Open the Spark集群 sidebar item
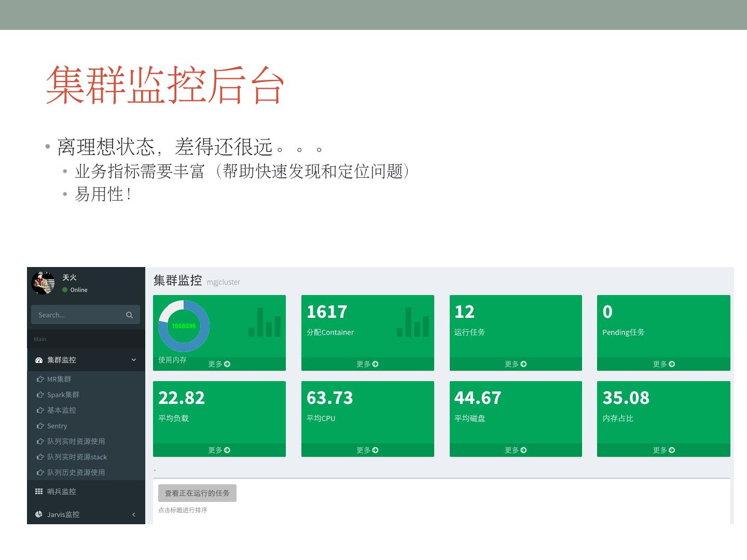Image resolution: width=747 pixels, height=560 pixels. (63, 395)
